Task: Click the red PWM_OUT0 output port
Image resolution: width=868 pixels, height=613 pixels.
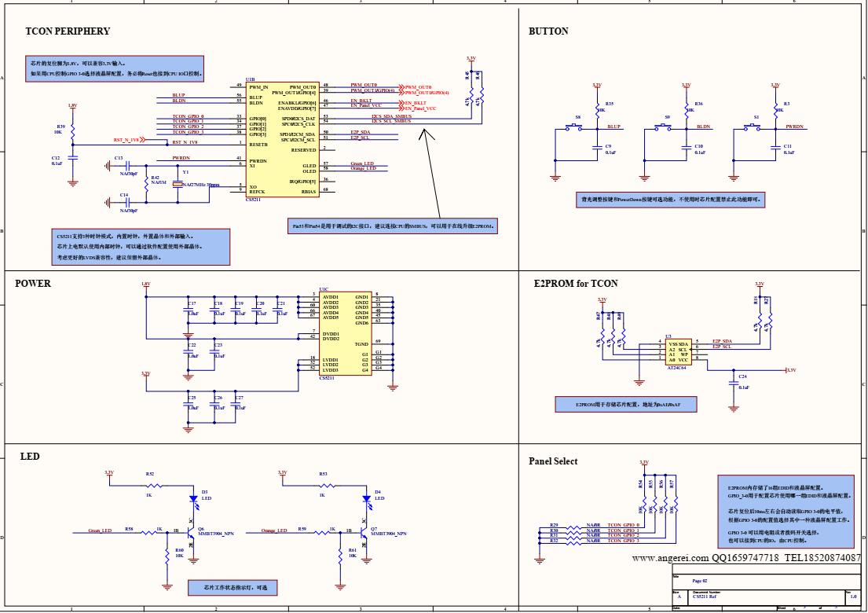Action: (416, 87)
